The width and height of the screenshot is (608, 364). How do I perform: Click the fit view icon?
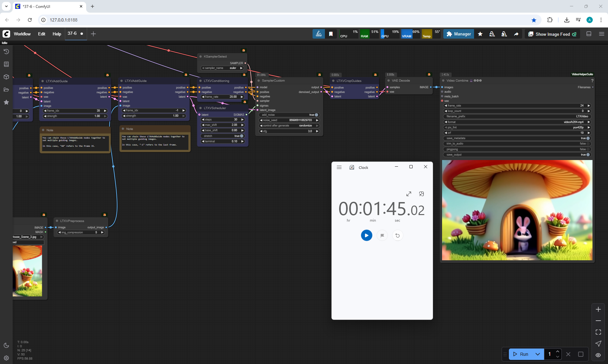pos(598,332)
